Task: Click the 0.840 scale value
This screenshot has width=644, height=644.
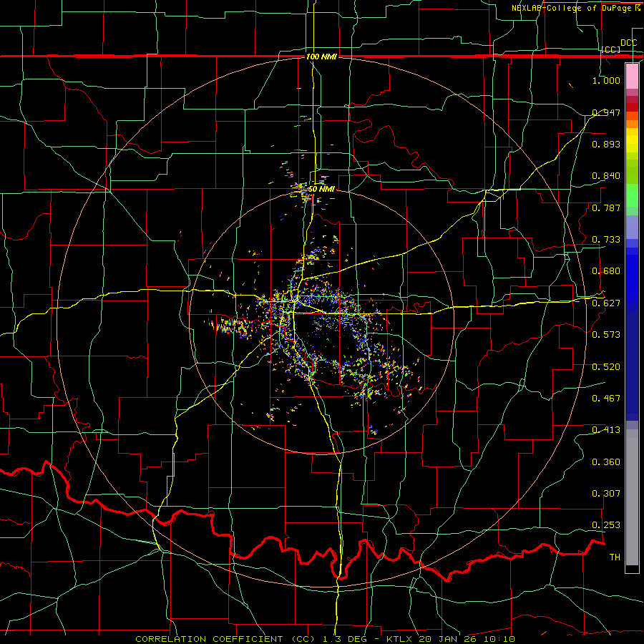Action: click(x=606, y=176)
